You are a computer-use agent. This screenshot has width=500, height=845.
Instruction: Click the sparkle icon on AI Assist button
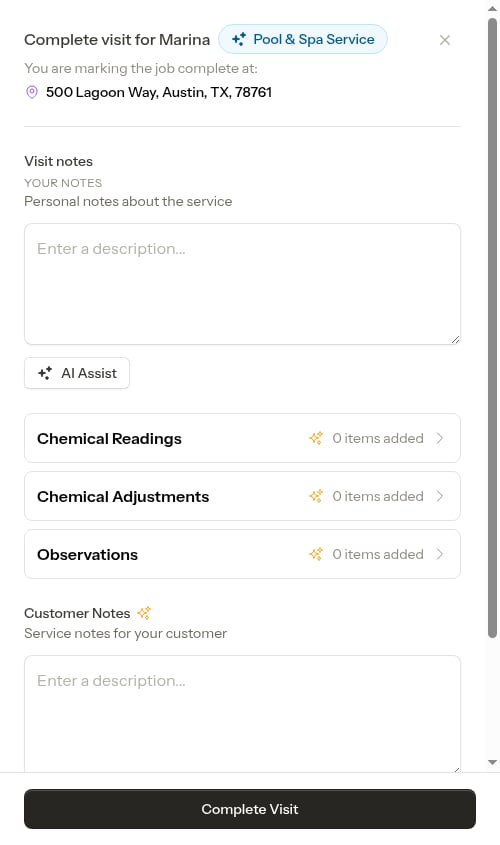click(45, 373)
